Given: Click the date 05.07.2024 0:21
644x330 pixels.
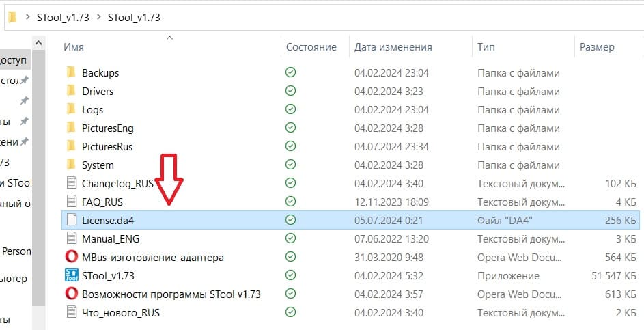Looking at the screenshot, I should (389, 220).
